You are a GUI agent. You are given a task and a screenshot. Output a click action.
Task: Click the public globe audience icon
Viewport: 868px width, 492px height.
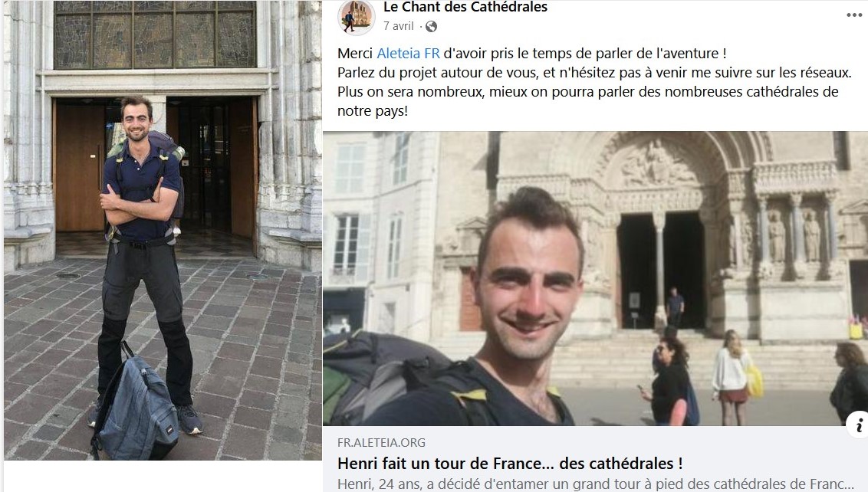tap(431, 26)
